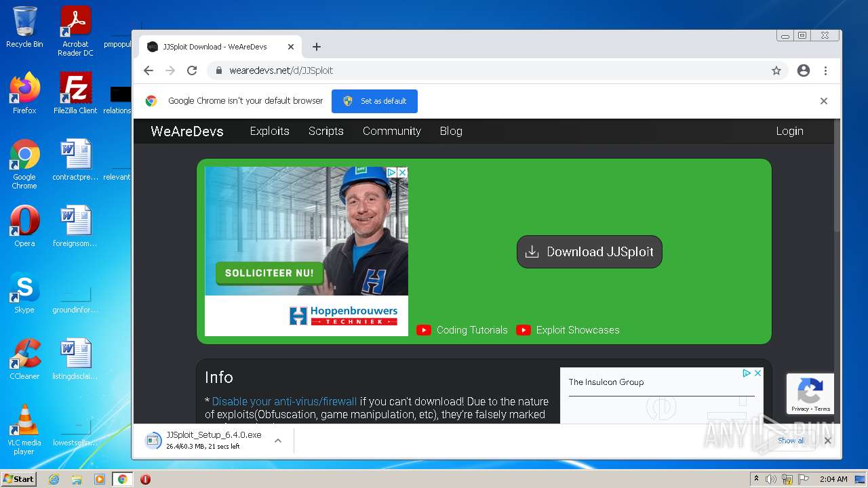Image resolution: width=868 pixels, height=488 pixels.
Task: Dismiss the default browser notification bar
Action: click(824, 101)
